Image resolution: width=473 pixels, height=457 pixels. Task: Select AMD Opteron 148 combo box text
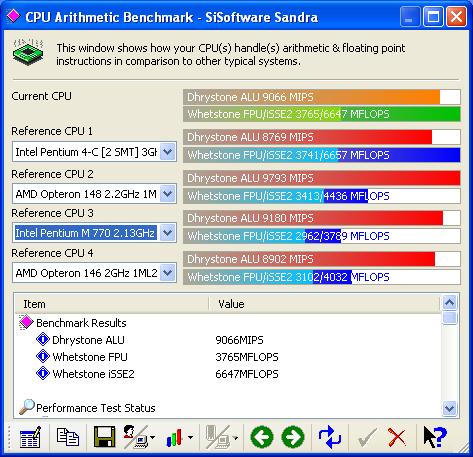tap(86, 194)
